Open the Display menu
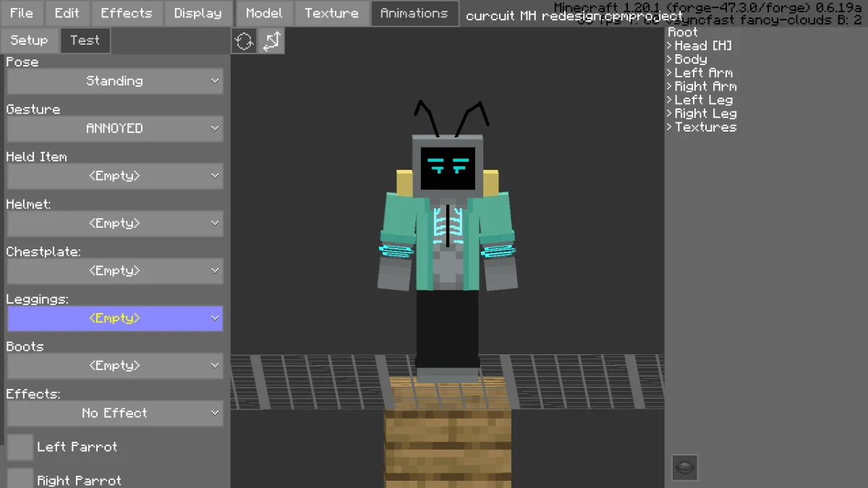 coord(197,13)
